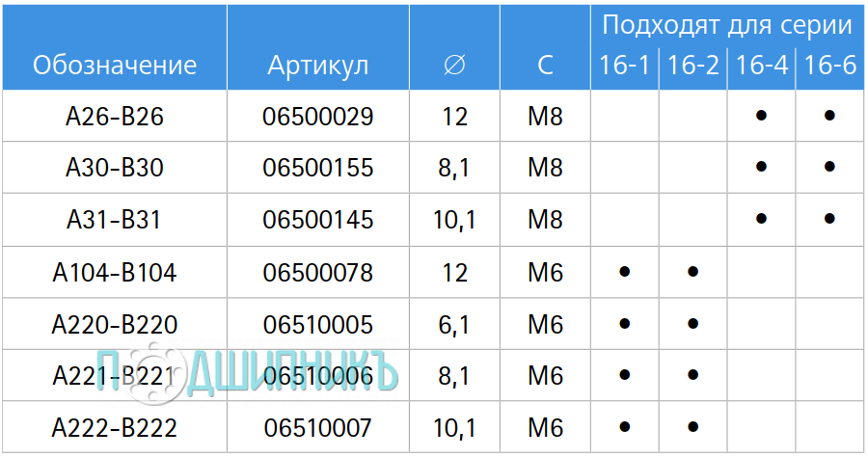
Task: Click the 16-1 dot in row A104-B104
Action: tap(624, 272)
